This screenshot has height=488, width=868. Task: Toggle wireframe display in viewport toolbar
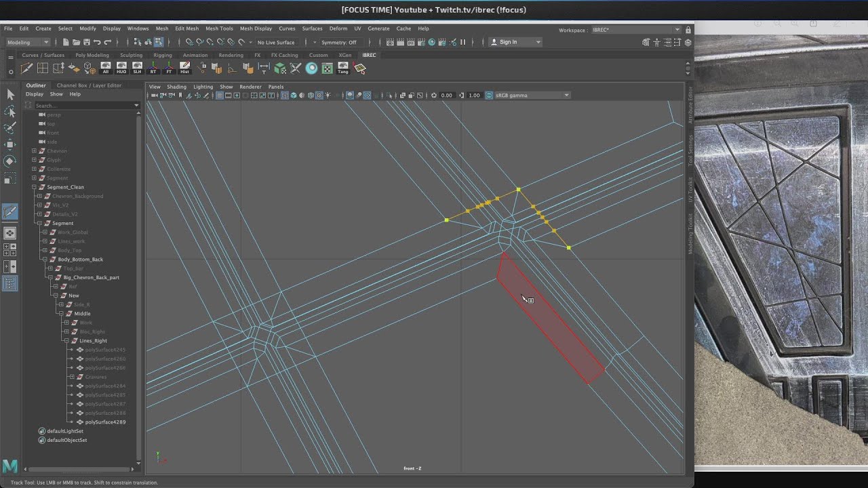pos(284,96)
